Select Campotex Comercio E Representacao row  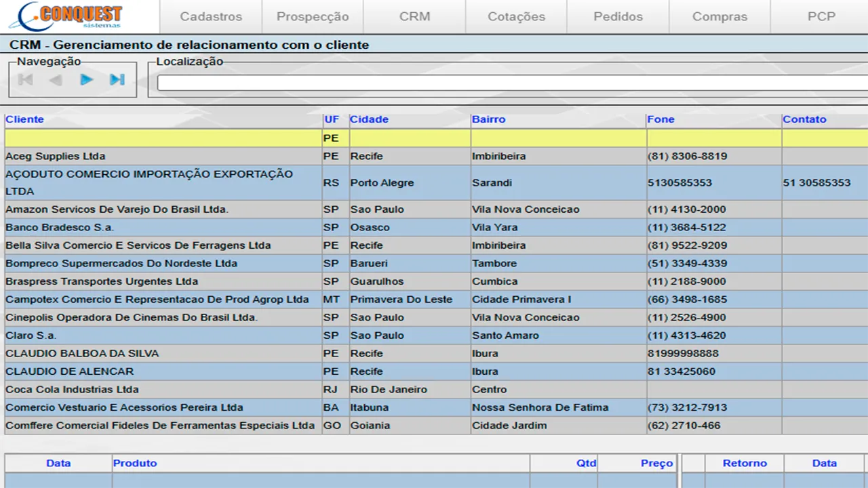click(x=436, y=300)
